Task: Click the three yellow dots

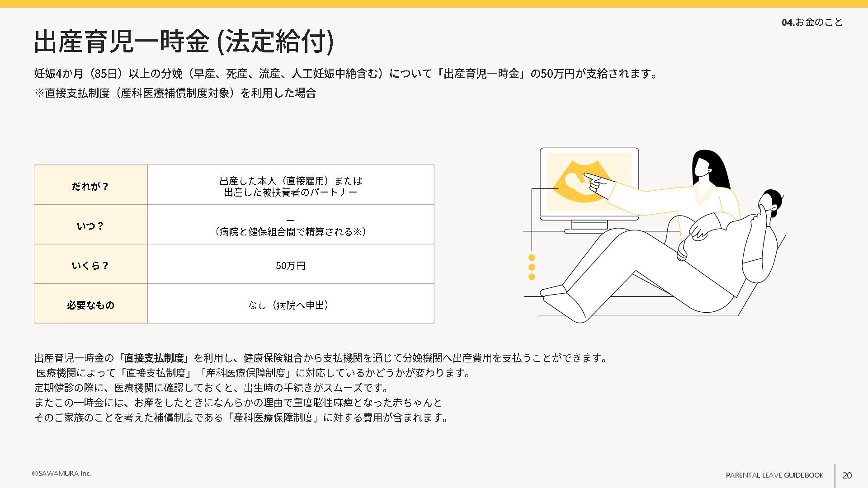Action: point(532,267)
